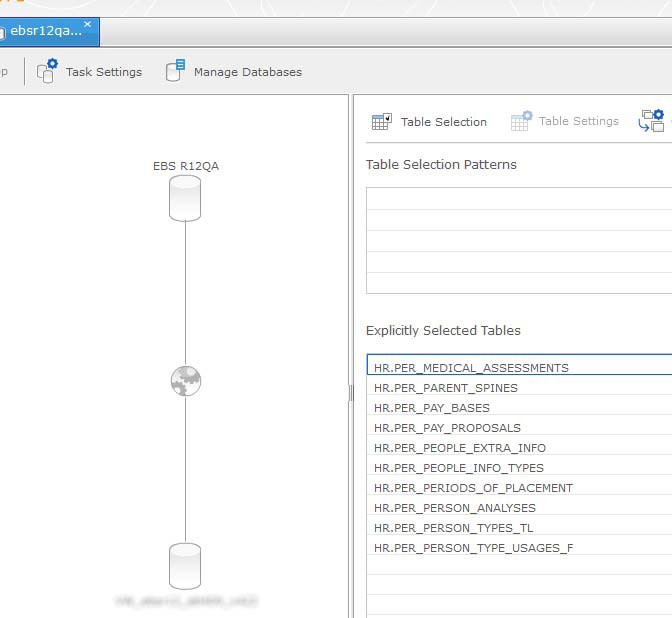Select HR.PER_PEOPLE_EXTRA_INFO table entry
The image size is (672, 618).
pyautogui.click(x=459, y=448)
